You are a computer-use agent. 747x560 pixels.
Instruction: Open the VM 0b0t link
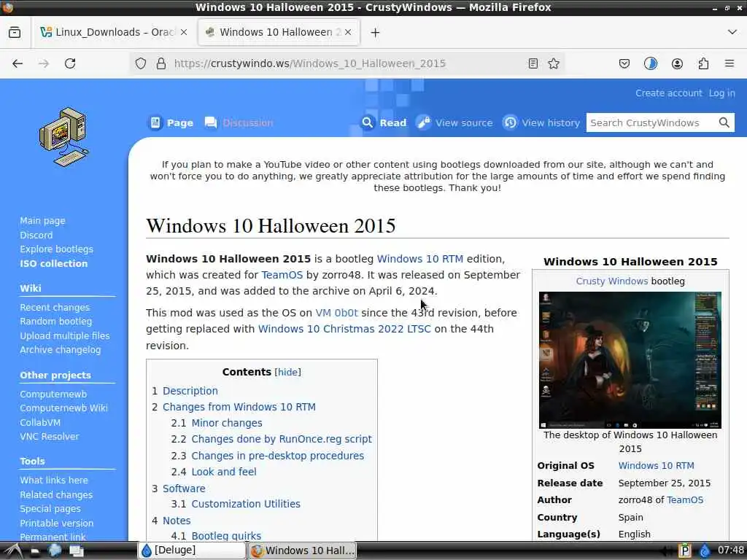336,313
